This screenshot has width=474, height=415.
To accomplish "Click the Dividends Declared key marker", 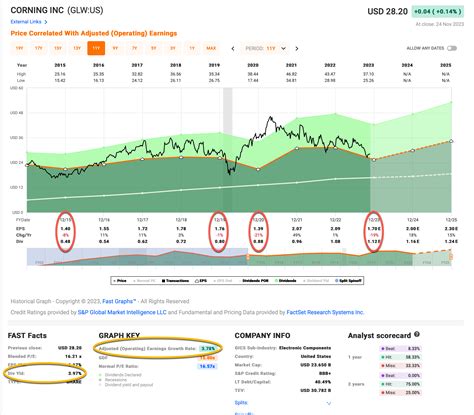I will click(100, 375).
